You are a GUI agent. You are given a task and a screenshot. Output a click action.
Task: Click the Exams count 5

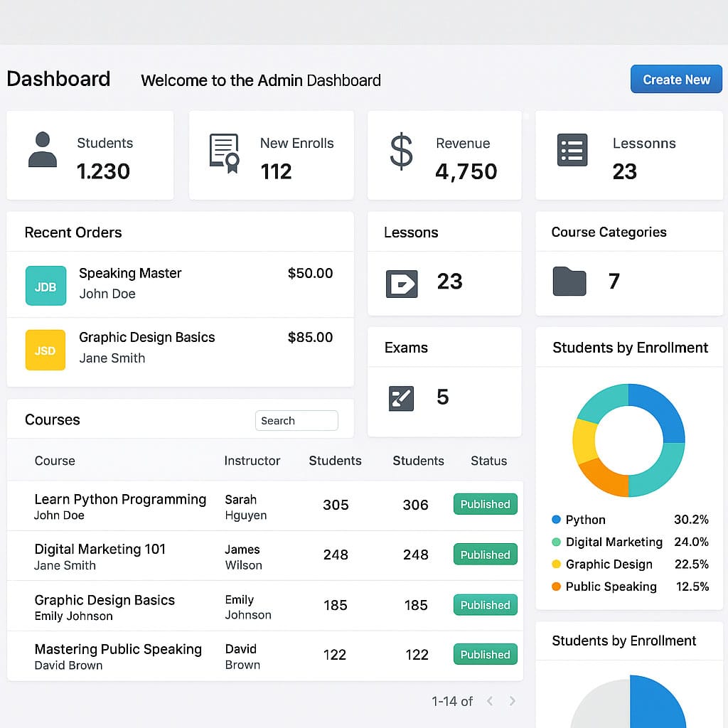(442, 397)
